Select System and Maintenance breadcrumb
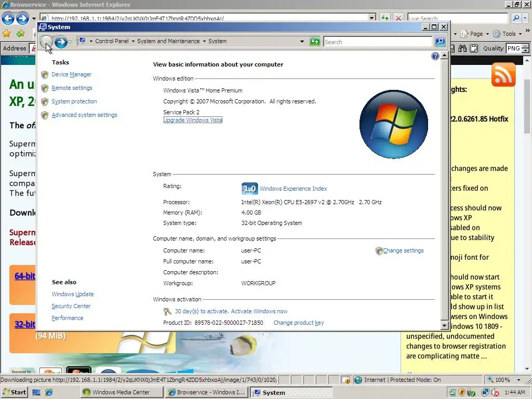The width and height of the screenshot is (532, 399). (168, 41)
